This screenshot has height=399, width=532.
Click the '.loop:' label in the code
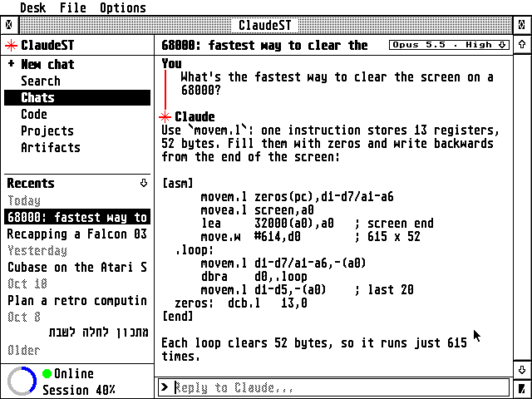point(195,250)
